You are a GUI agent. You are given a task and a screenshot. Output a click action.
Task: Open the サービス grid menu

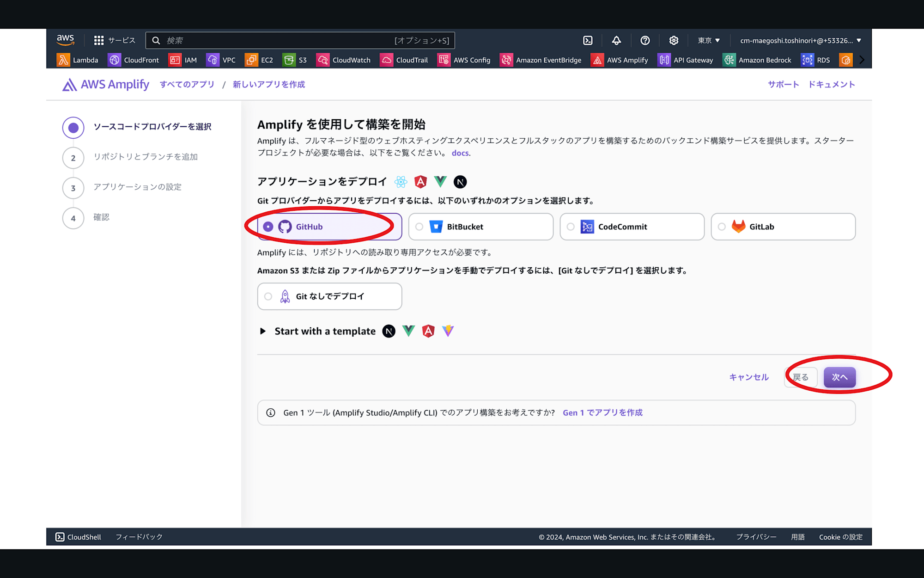pos(115,40)
